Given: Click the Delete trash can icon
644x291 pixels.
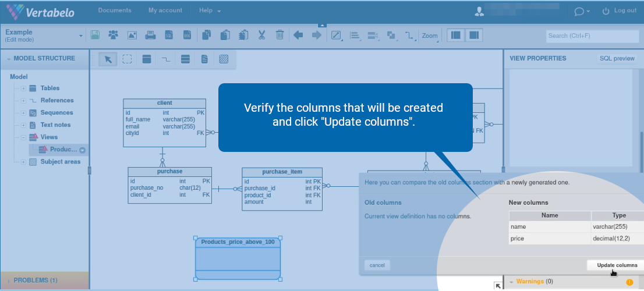Looking at the screenshot, I should 279,36.
